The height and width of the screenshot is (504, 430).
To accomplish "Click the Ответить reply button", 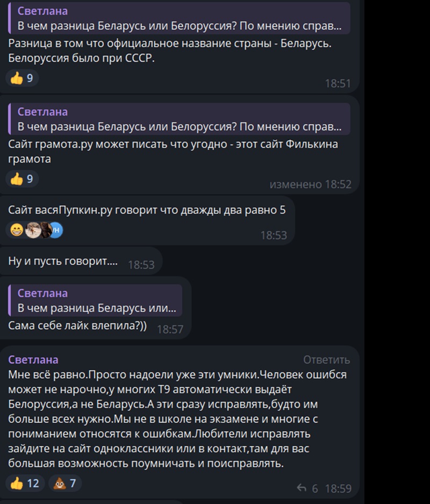I will [326, 359].
